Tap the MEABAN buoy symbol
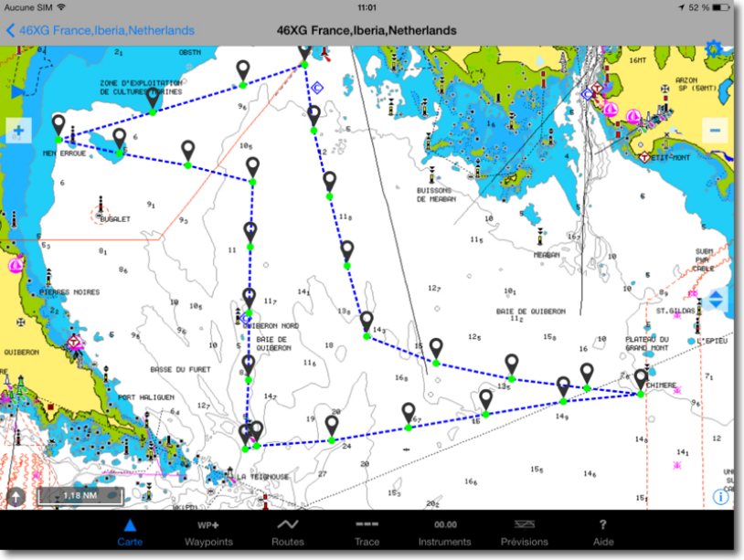Image resolution: width=744 pixels, height=560 pixels. click(x=540, y=236)
